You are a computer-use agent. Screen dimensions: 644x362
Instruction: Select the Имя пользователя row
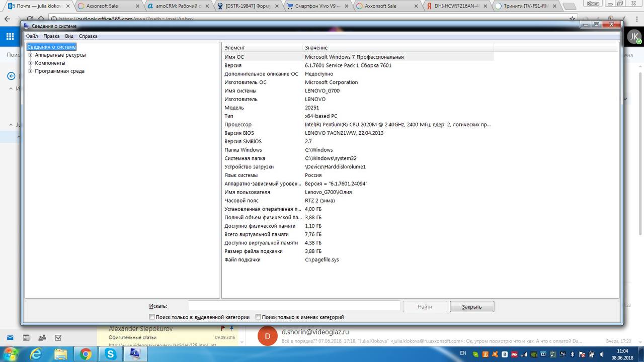(358, 192)
